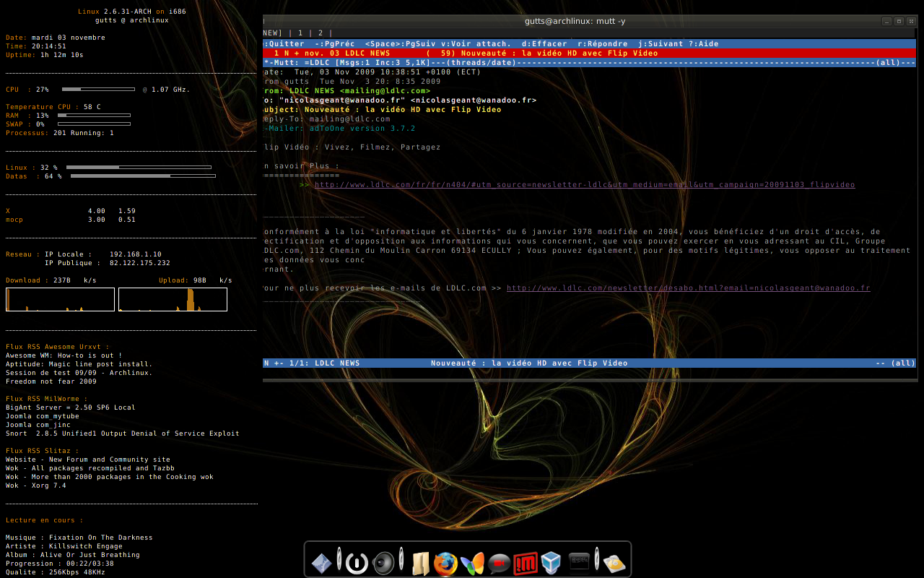Open Firefox from the dock
Screen dimensions: 924x578
[x=445, y=564]
